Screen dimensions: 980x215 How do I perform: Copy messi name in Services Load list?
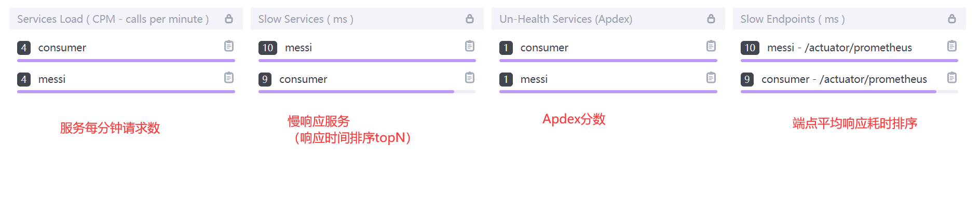[x=229, y=78]
